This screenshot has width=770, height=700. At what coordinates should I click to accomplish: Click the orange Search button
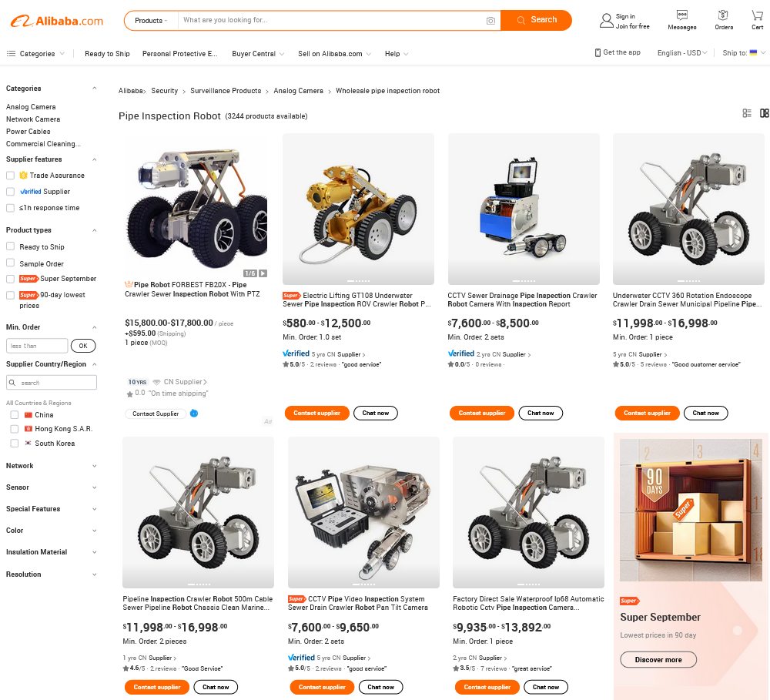(536, 20)
